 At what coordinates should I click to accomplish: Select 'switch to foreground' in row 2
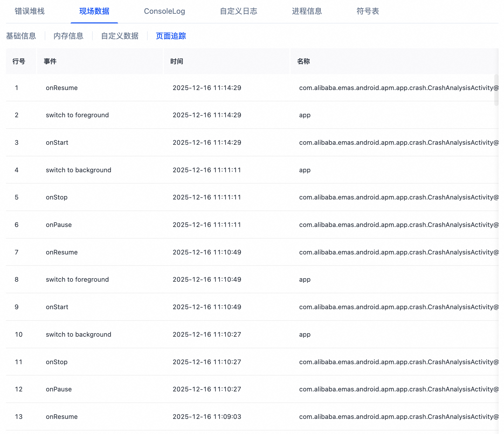point(77,115)
